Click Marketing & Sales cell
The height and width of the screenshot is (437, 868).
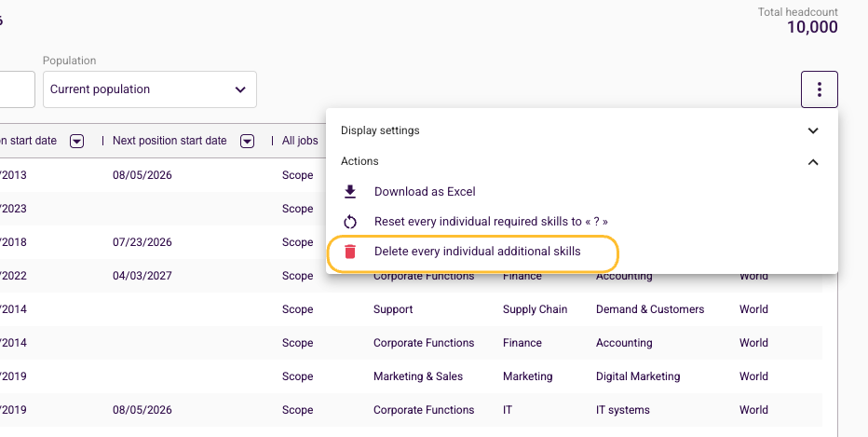click(418, 376)
